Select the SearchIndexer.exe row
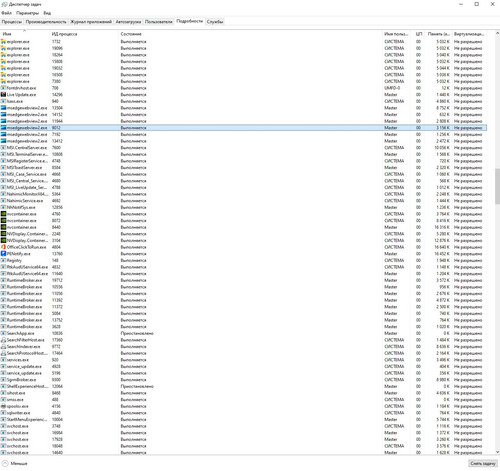This screenshot has width=500, height=471. pyautogui.click(x=243, y=346)
